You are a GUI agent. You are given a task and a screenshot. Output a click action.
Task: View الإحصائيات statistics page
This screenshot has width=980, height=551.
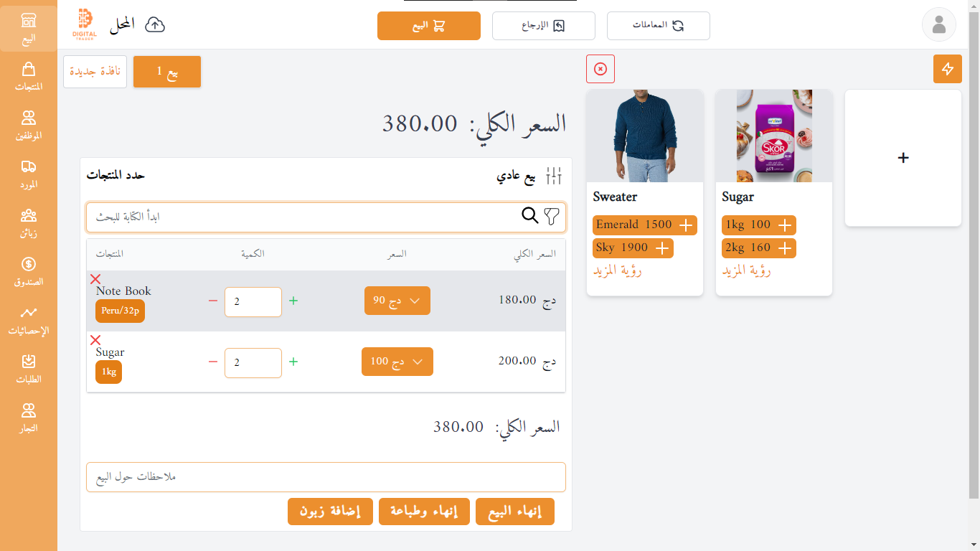tap(29, 319)
